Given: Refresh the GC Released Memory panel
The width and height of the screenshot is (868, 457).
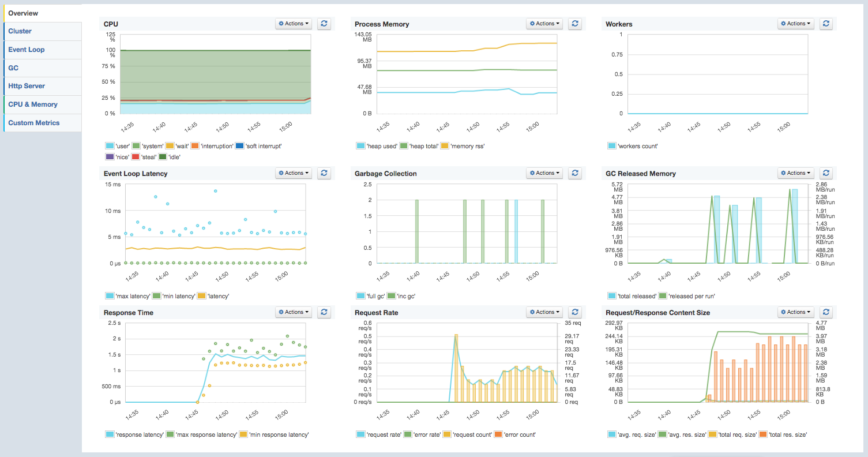Looking at the screenshot, I should pyautogui.click(x=826, y=173).
